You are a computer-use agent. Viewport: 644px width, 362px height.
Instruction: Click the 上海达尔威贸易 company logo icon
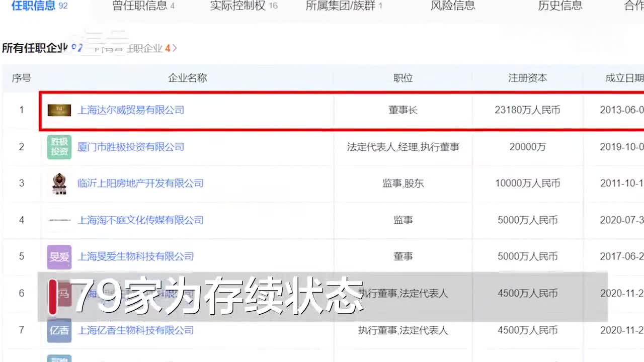59,110
